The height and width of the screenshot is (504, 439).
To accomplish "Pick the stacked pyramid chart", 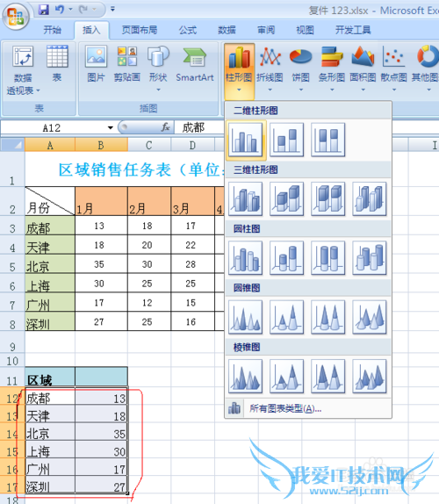I will [x=287, y=377].
